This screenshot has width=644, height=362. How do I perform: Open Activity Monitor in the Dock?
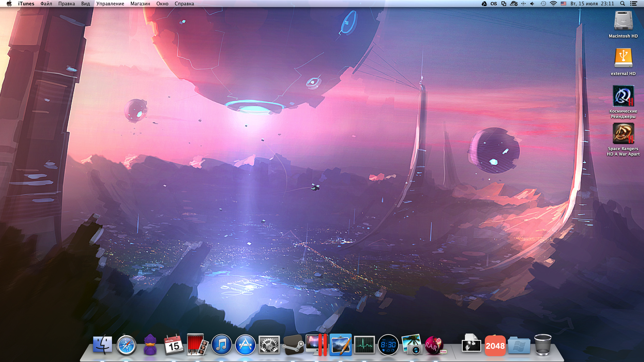pos(364,345)
